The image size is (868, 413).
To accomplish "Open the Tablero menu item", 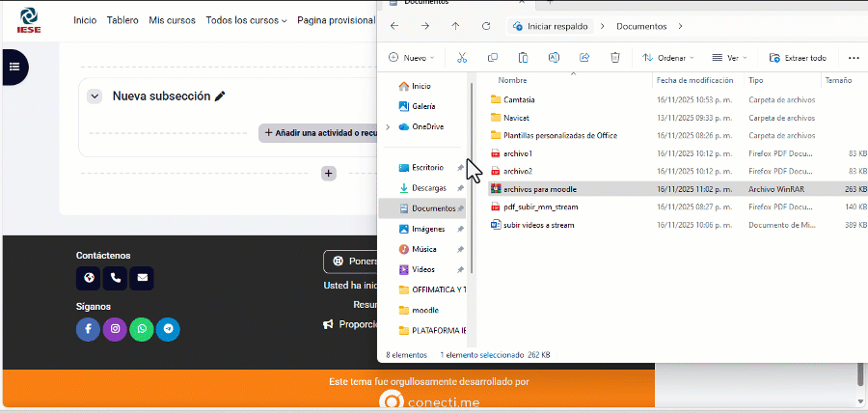I will (x=122, y=20).
